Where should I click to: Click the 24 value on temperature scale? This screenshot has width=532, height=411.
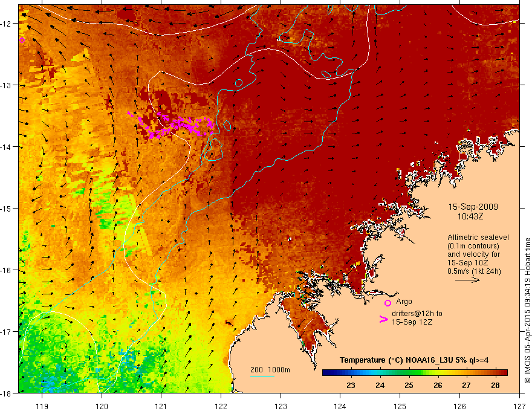coord(380,385)
